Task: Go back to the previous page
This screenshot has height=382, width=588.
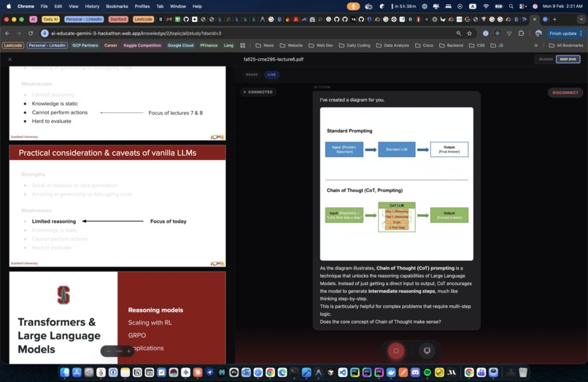Action: tap(7, 34)
